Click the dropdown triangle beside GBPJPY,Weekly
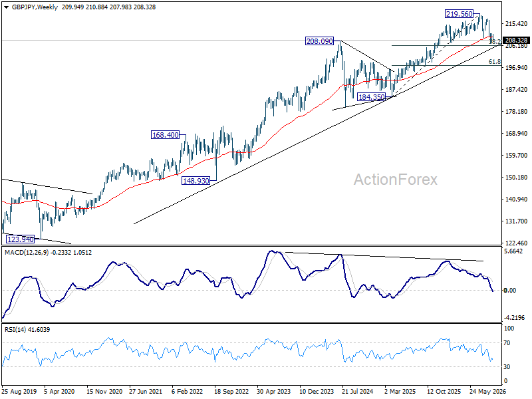Viewport: 532px width, 399px height. 7,7
